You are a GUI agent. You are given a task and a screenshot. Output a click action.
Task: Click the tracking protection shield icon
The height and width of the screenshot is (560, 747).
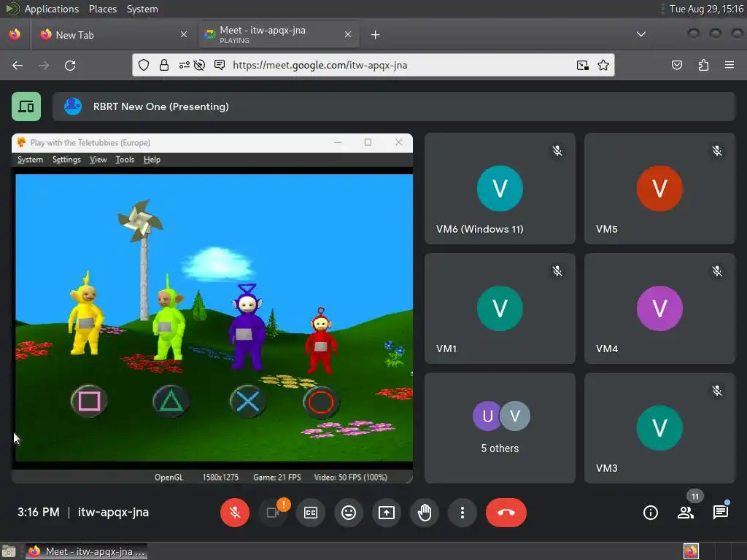144,65
